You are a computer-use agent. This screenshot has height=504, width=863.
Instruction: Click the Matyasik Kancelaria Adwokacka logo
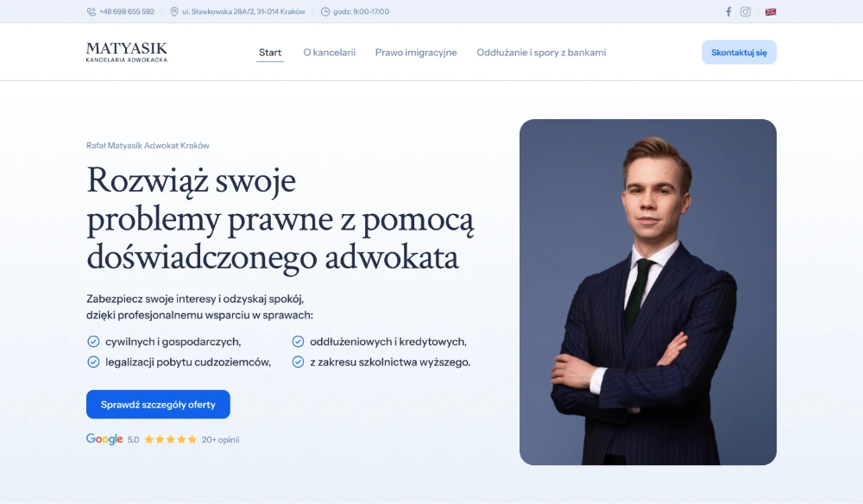pyautogui.click(x=127, y=53)
